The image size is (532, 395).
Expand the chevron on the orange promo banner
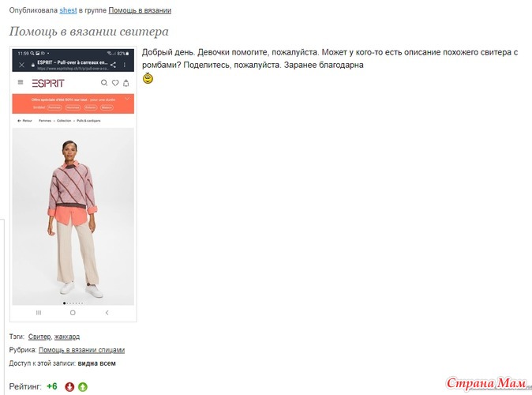[x=127, y=99]
